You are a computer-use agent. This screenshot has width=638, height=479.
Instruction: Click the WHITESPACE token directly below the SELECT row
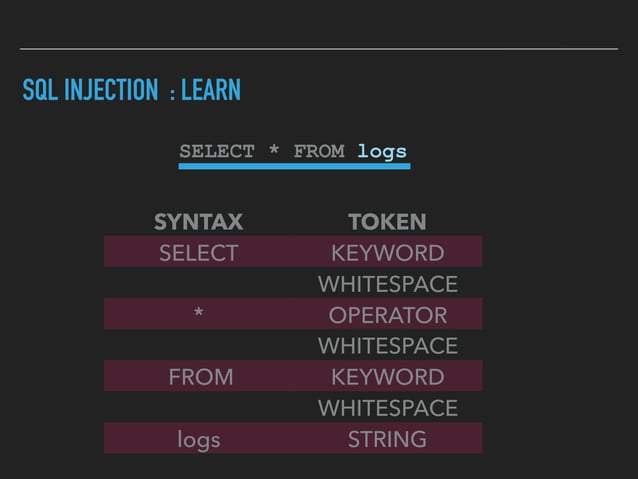[387, 284]
